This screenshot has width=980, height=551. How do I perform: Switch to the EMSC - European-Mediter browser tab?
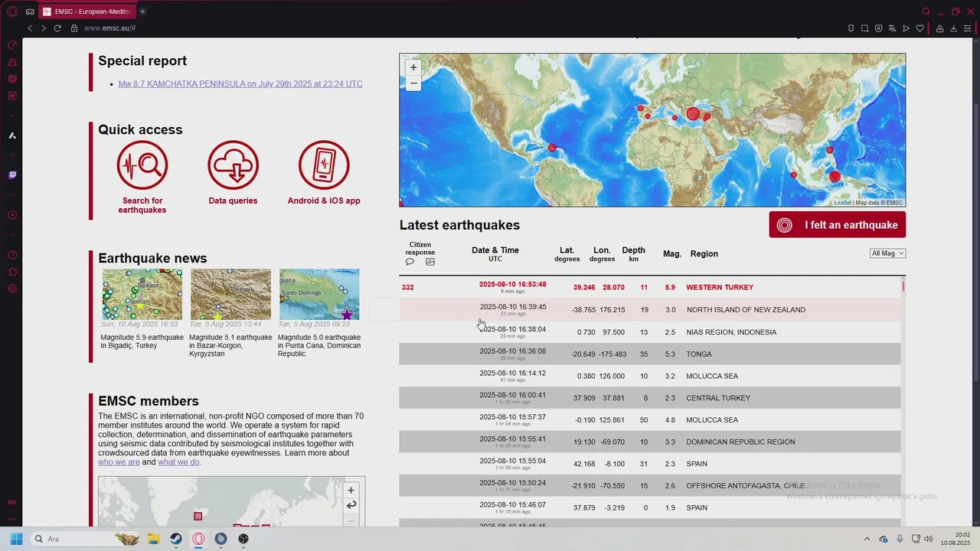coord(87,11)
